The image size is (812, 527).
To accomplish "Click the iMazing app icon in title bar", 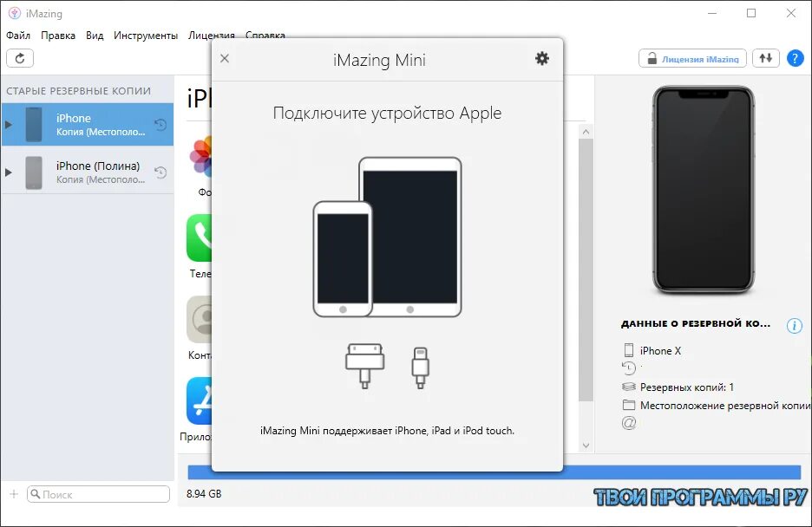I will [x=15, y=14].
